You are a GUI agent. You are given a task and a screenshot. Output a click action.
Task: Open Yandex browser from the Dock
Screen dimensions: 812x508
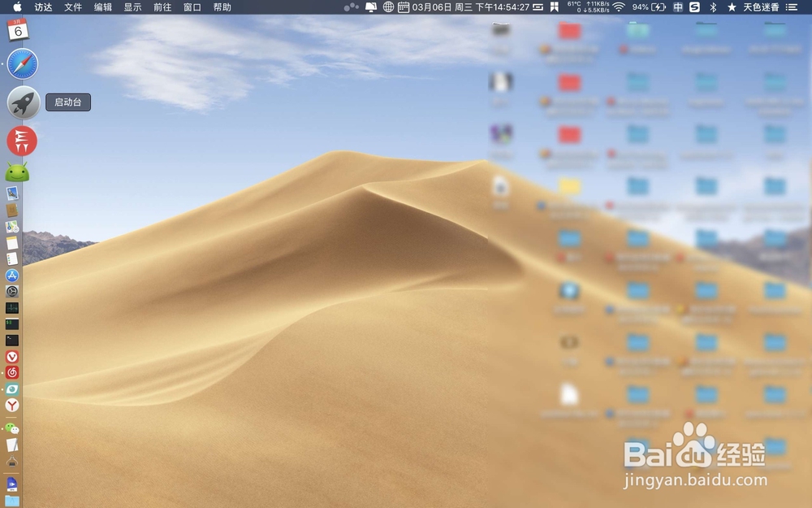point(11,406)
